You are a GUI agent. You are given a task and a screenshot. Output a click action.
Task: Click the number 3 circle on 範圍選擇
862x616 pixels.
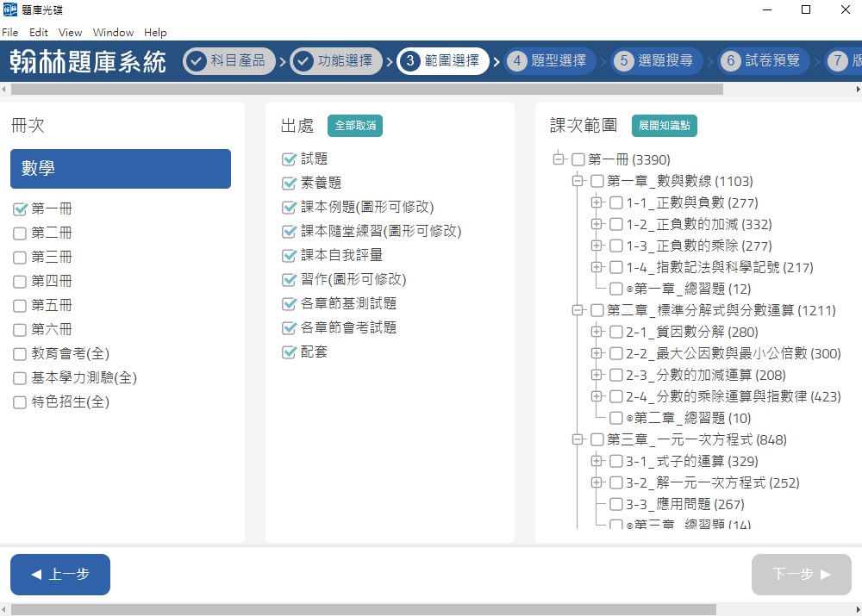point(410,61)
